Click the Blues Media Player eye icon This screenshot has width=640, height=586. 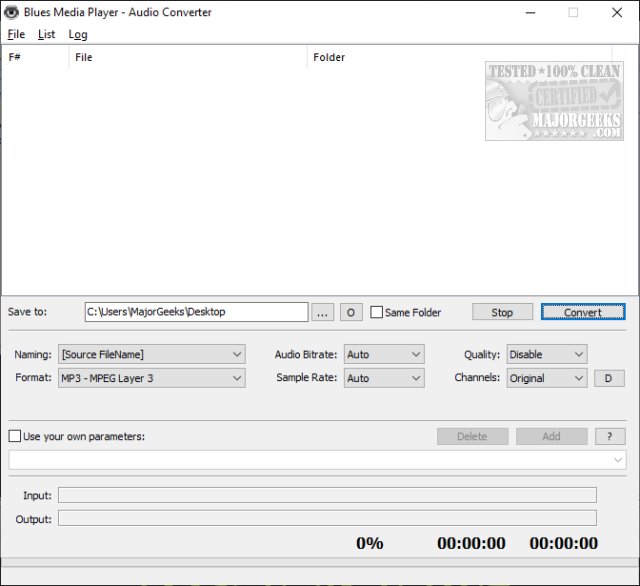[11, 12]
